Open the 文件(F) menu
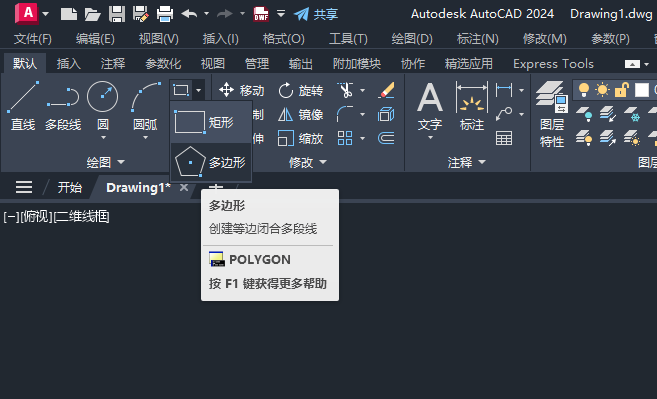The image size is (657, 399). click(33, 39)
